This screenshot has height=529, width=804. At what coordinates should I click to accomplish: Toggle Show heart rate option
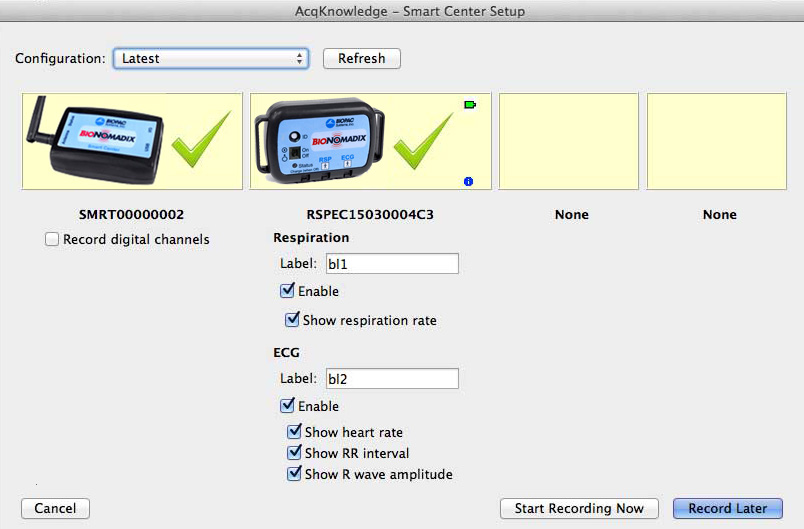coord(294,432)
